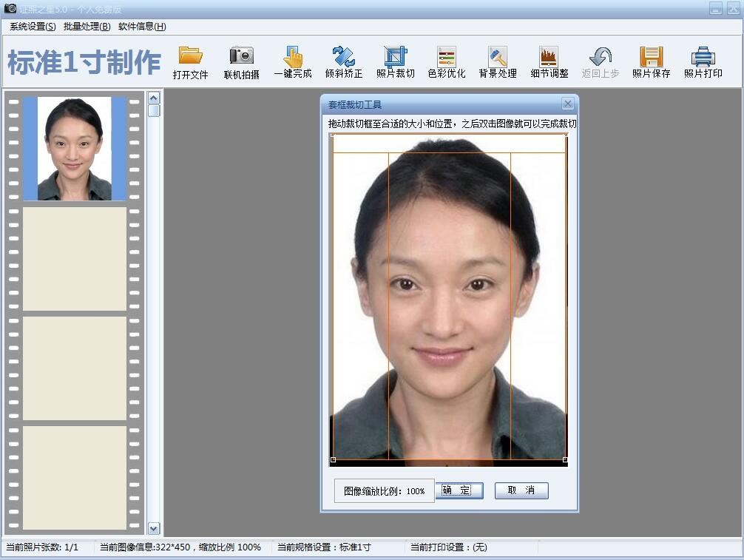Select the portrait thumbnail in filmstrip
744x560 pixels.
pyautogui.click(x=75, y=149)
